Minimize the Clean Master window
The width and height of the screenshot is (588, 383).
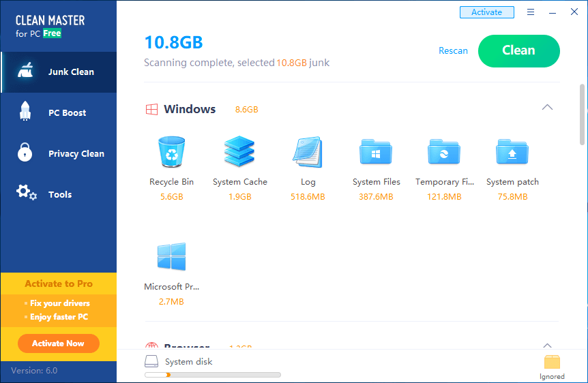point(553,12)
